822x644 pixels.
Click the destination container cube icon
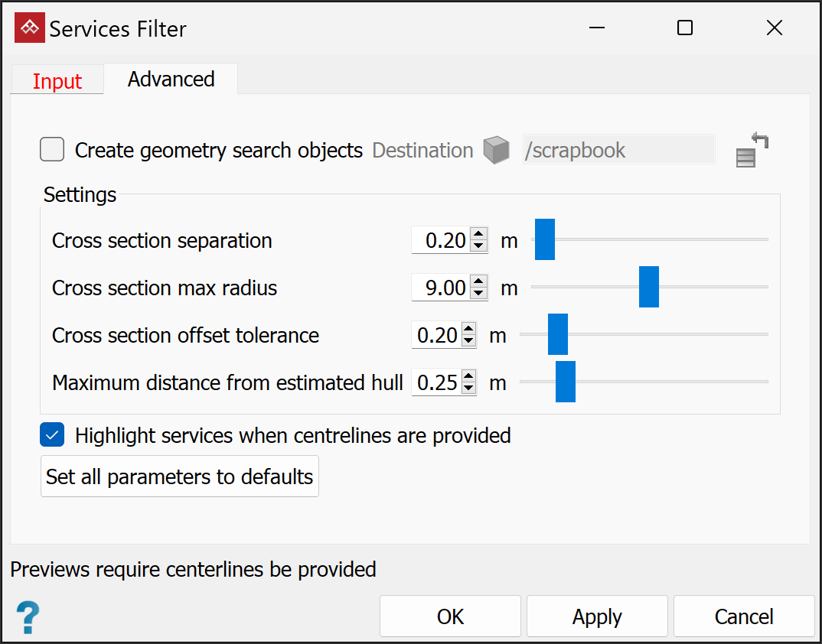coord(496,151)
